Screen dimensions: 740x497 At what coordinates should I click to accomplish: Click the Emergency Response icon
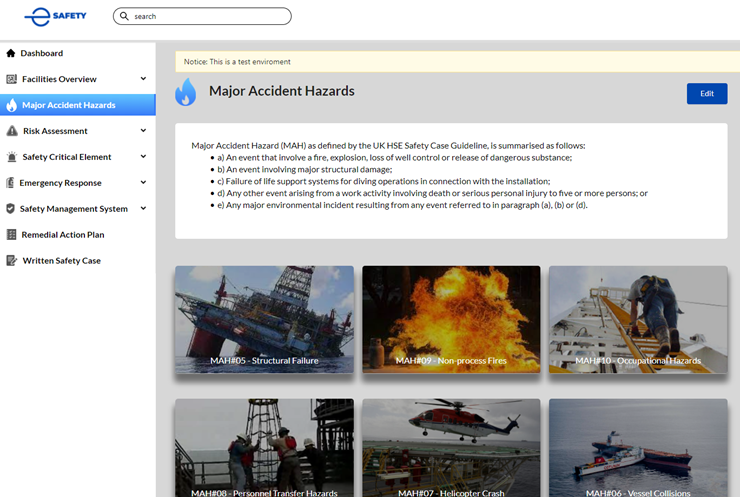(10, 183)
